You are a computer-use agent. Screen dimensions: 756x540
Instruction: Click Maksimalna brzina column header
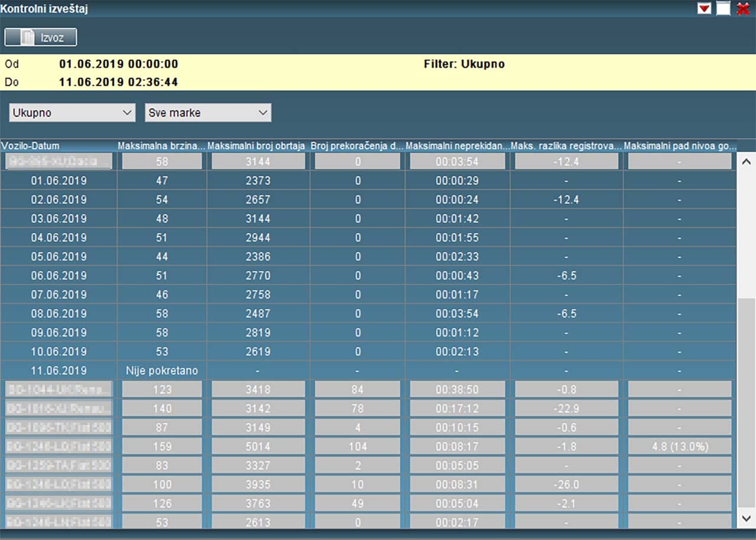[x=161, y=146]
